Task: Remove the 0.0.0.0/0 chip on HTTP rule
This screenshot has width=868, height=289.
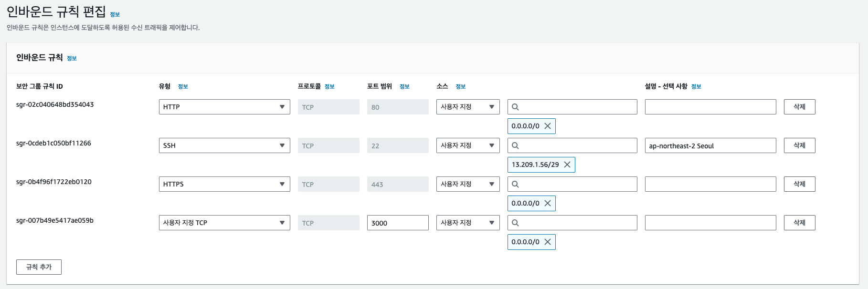Action: pyautogui.click(x=548, y=126)
